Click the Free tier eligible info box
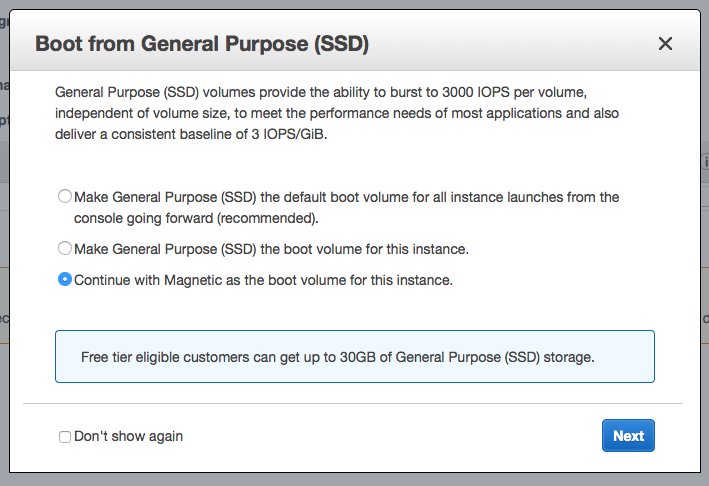The image size is (709, 486). click(x=354, y=357)
